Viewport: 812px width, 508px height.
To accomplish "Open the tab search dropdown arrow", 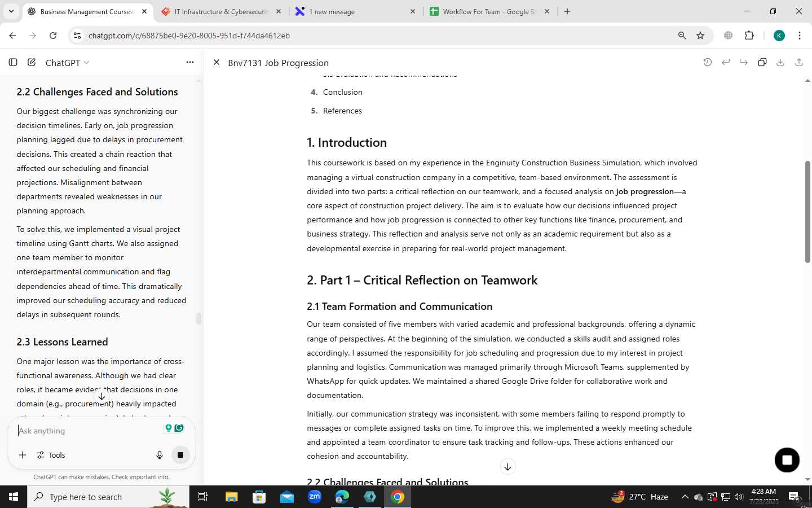I will pyautogui.click(x=11, y=11).
